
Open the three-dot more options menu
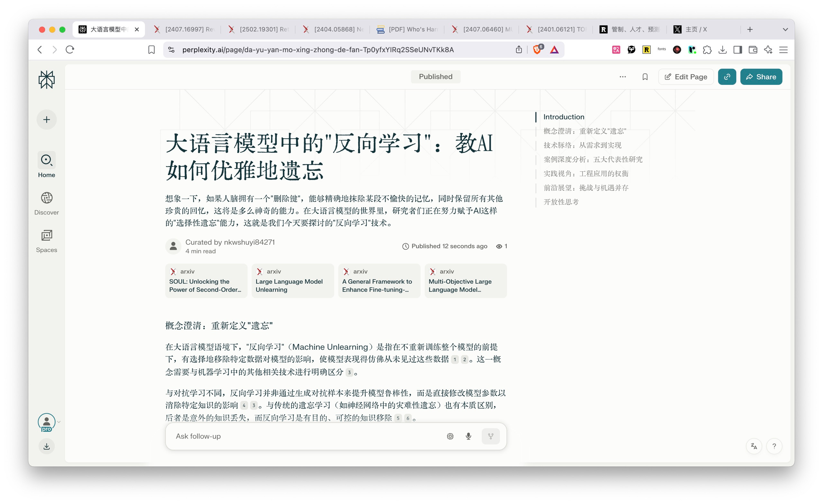pos(623,77)
